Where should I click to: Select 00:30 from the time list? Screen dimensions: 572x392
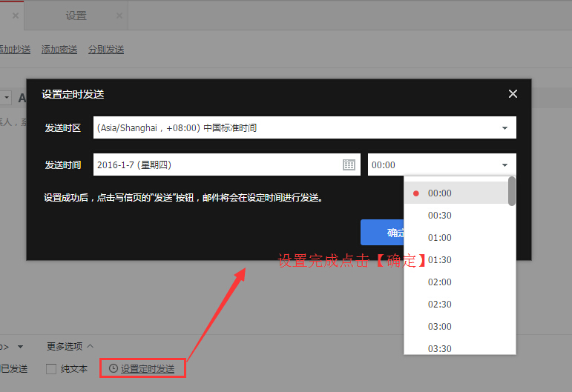coord(439,216)
